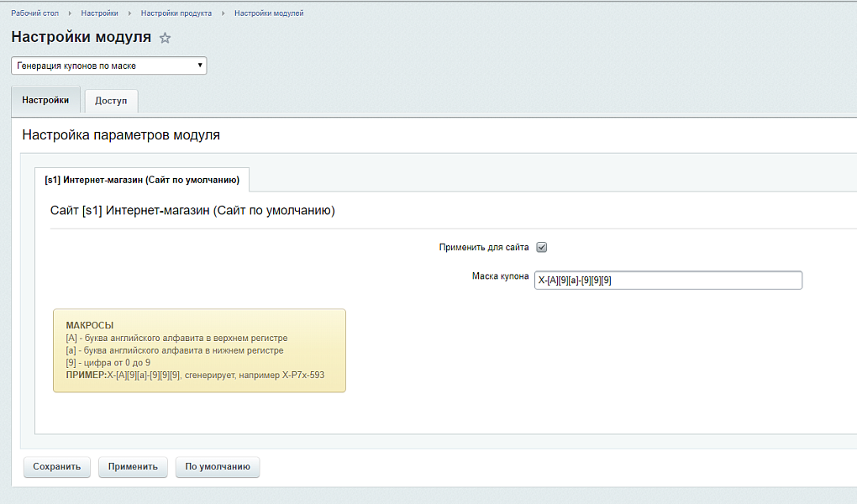Open the Настройки breadcrumb link
This screenshot has height=504, width=857.
point(99,13)
